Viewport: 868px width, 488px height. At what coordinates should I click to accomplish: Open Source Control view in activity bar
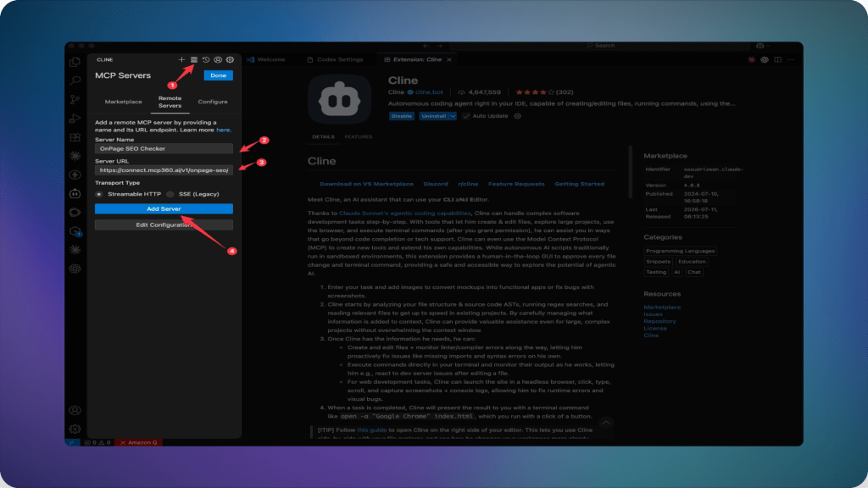tap(75, 100)
